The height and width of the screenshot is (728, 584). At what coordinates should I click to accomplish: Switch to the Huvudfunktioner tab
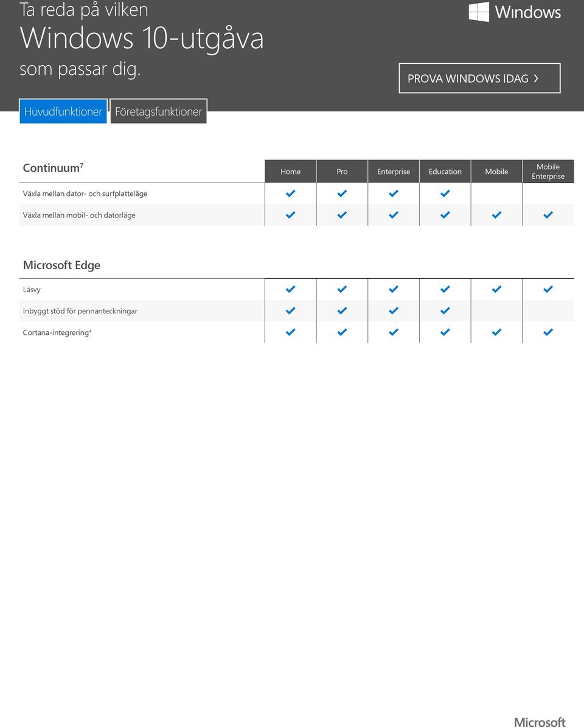pyautogui.click(x=63, y=111)
